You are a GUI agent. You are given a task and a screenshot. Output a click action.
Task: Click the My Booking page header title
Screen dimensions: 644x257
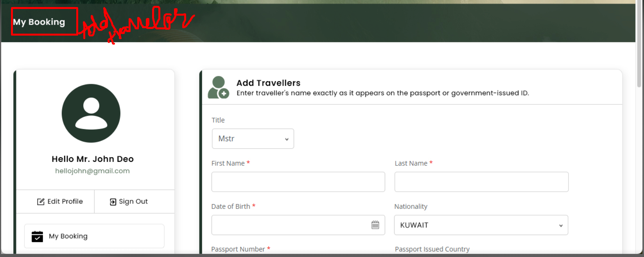(39, 22)
